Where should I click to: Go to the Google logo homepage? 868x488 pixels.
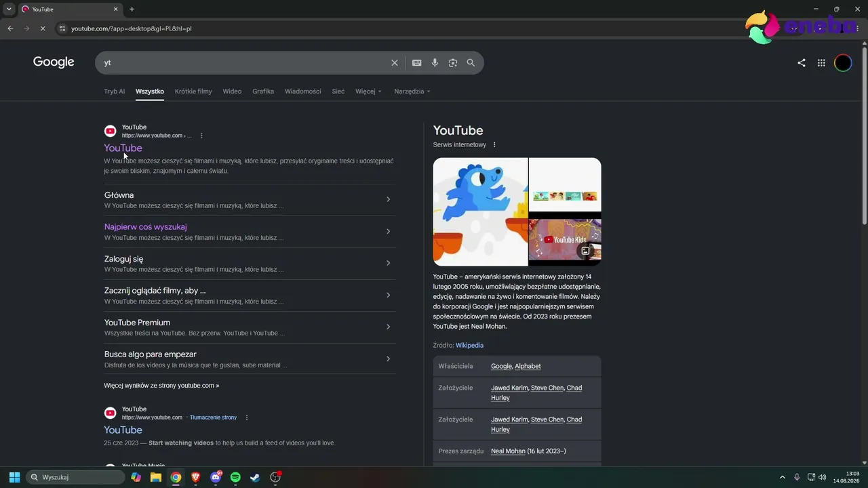click(54, 62)
